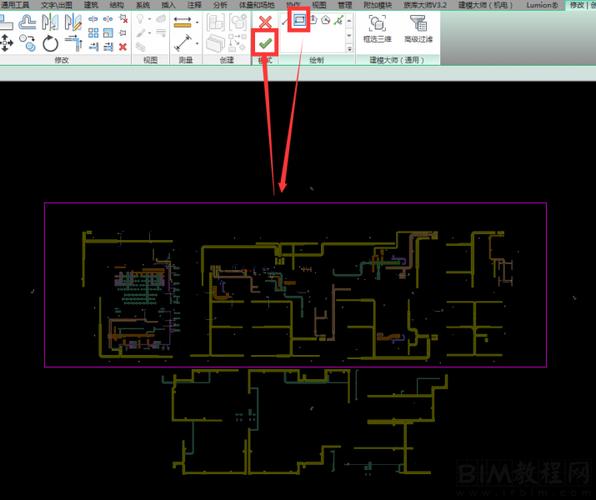Open the 视图 ribbon tab
Screen dimensions: 596x500
(319, 5)
